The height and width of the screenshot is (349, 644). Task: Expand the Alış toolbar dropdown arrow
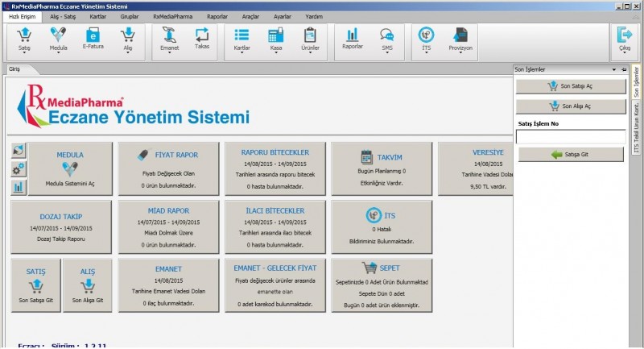[127, 54]
